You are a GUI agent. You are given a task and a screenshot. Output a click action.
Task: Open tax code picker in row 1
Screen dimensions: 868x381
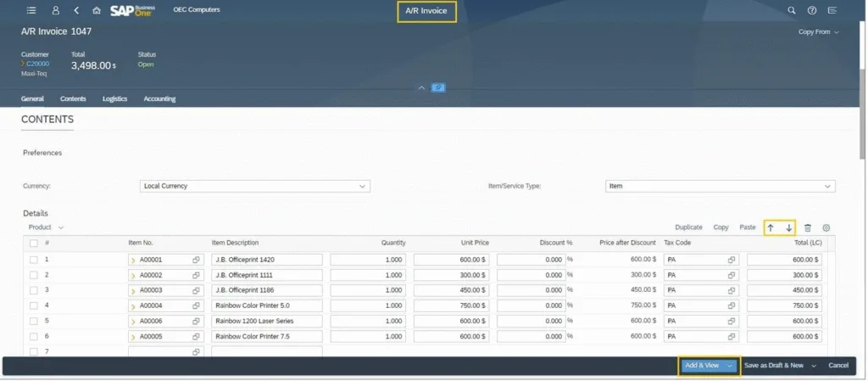coord(732,260)
